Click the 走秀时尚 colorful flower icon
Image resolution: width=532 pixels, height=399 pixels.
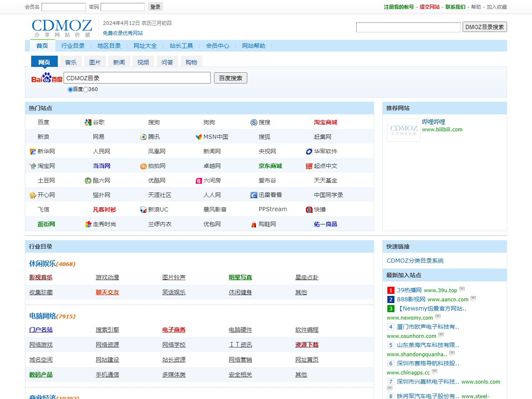[x=88, y=224]
